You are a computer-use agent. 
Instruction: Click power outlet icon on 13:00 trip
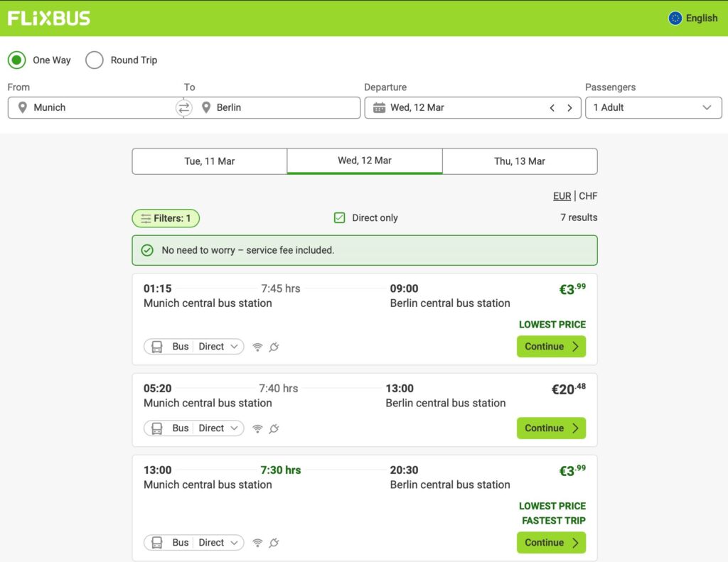click(274, 543)
